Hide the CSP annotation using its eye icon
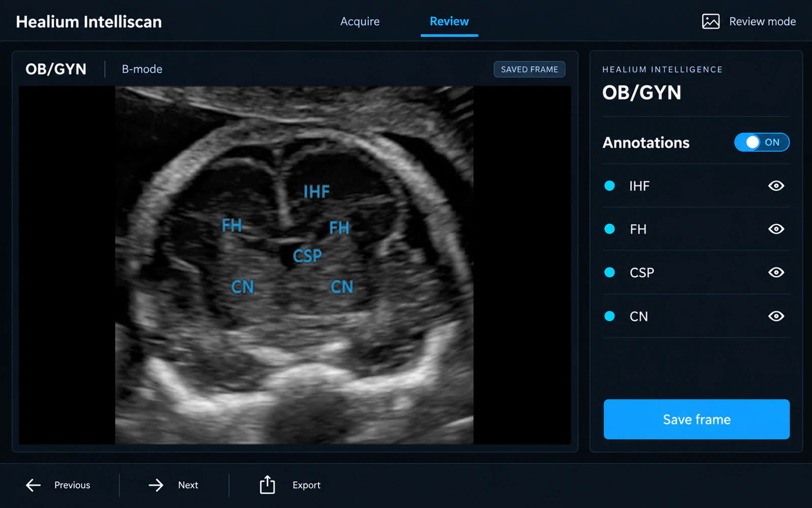 tap(776, 272)
